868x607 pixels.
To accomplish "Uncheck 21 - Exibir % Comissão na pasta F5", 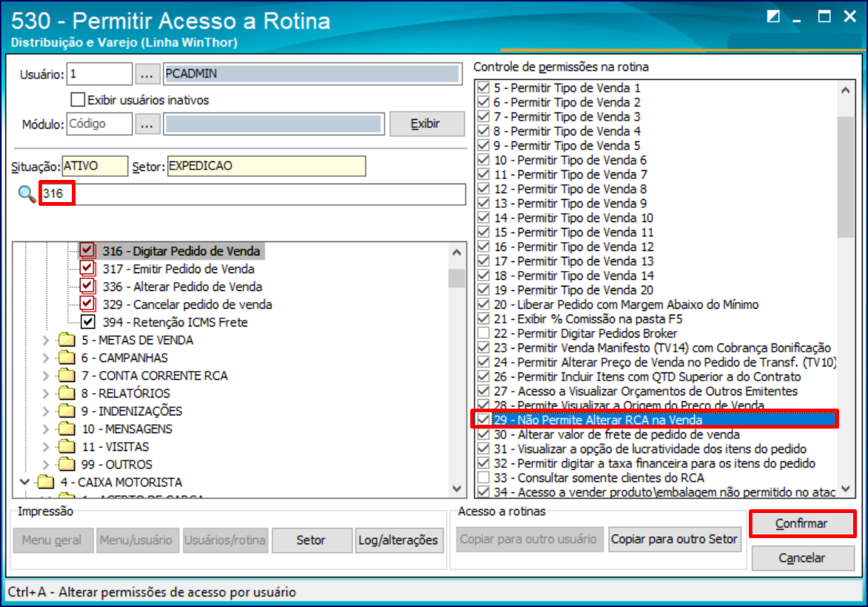I will 484,319.
